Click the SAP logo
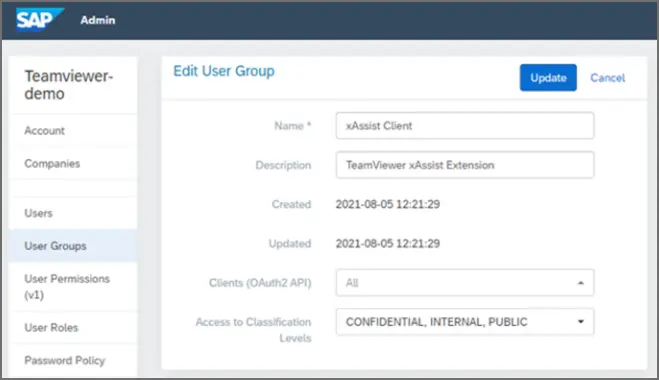The height and width of the screenshot is (380, 659). click(x=40, y=19)
